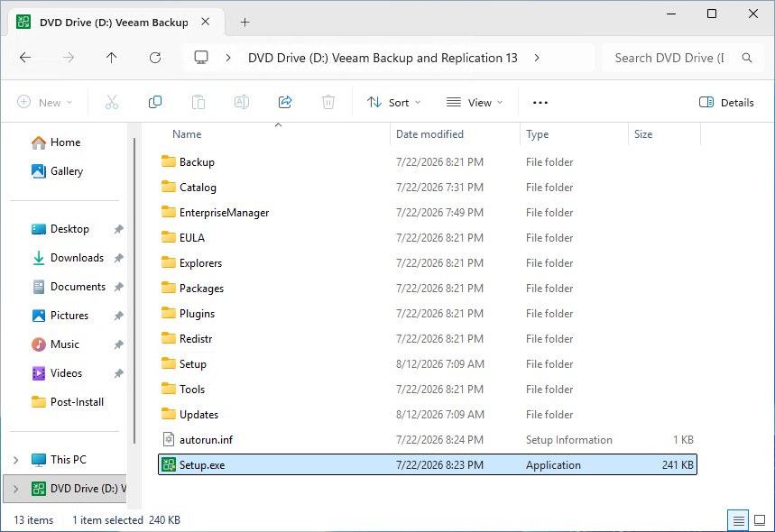Click the Cut scissors icon

112,102
